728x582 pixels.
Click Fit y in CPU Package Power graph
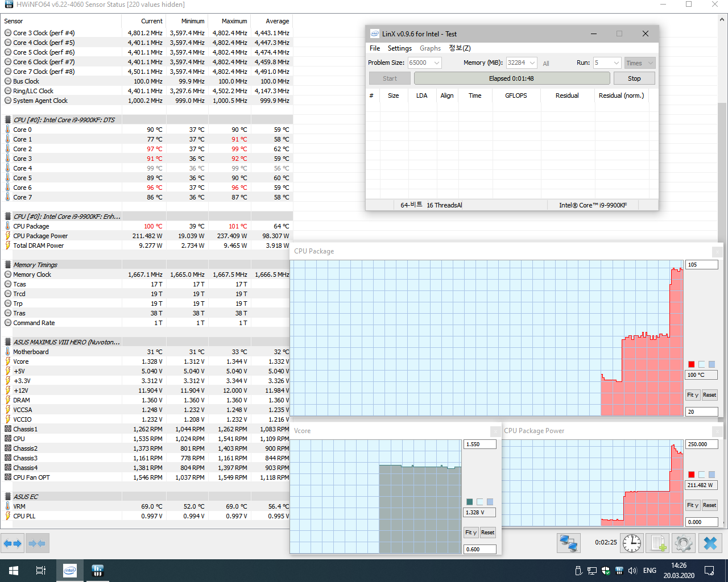coord(693,505)
